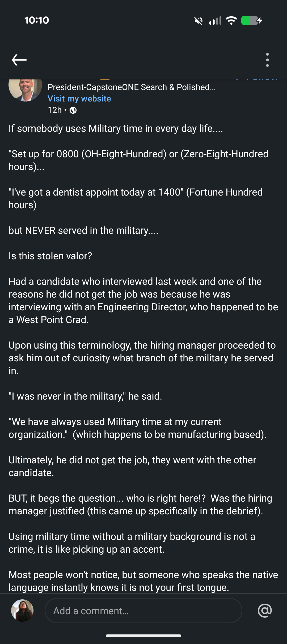Tap the line "Is this stolen valor?"
This screenshot has height=644, width=287.
click(50, 256)
